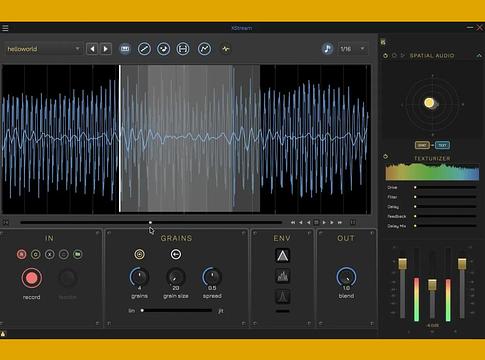The width and height of the screenshot is (485, 360).
Task: Click the highlighted grain region in waveform
Action: click(x=190, y=138)
